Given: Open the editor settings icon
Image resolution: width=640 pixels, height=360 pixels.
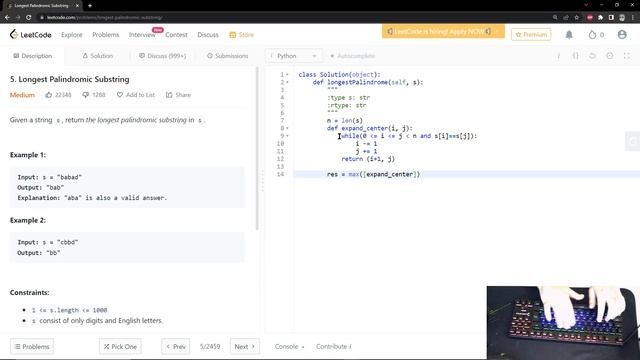Looking at the screenshot, I should click(x=610, y=56).
